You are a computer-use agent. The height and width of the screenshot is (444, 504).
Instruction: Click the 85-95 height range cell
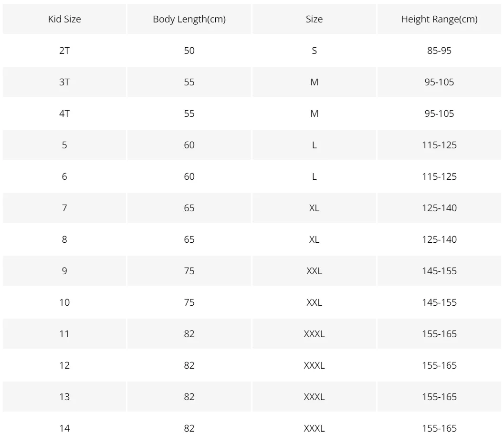coord(439,51)
